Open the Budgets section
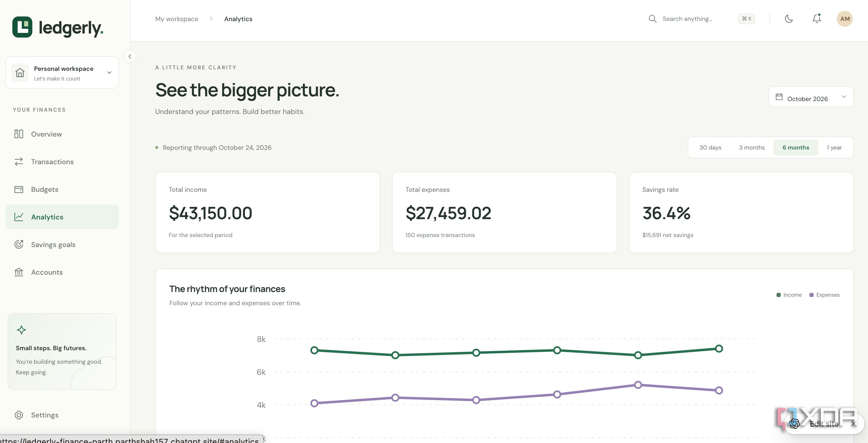The width and height of the screenshot is (868, 443). [x=62, y=189]
